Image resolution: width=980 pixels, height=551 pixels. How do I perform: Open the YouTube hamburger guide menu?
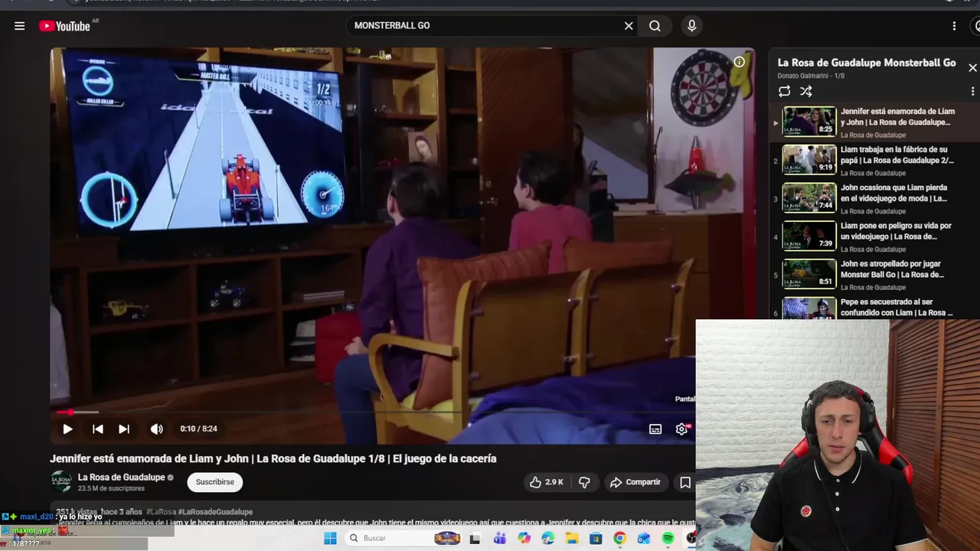19,25
